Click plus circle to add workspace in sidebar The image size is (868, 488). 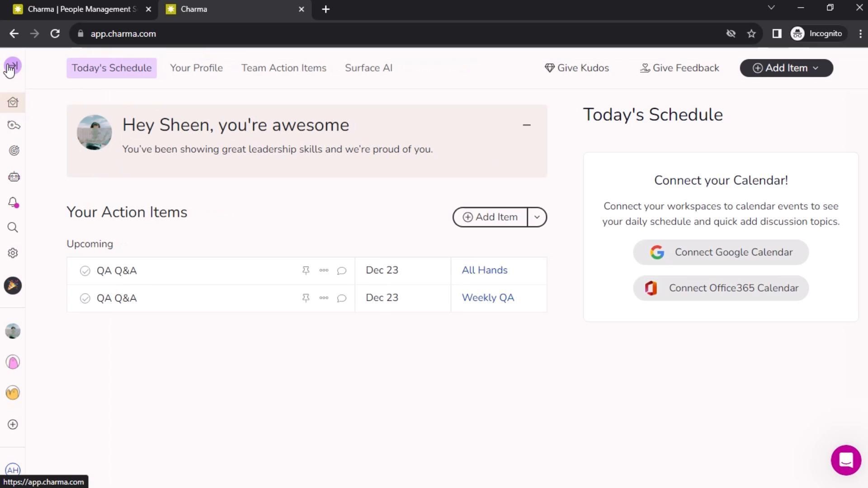[13, 424]
